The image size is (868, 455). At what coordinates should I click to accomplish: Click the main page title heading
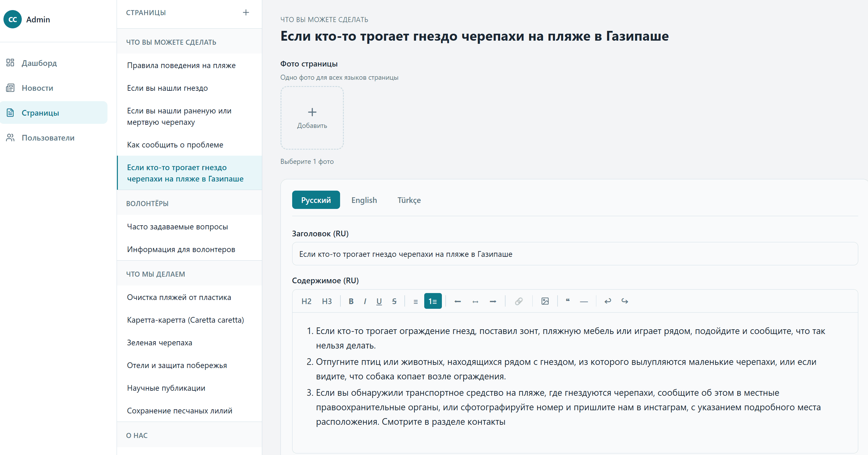[x=474, y=36]
